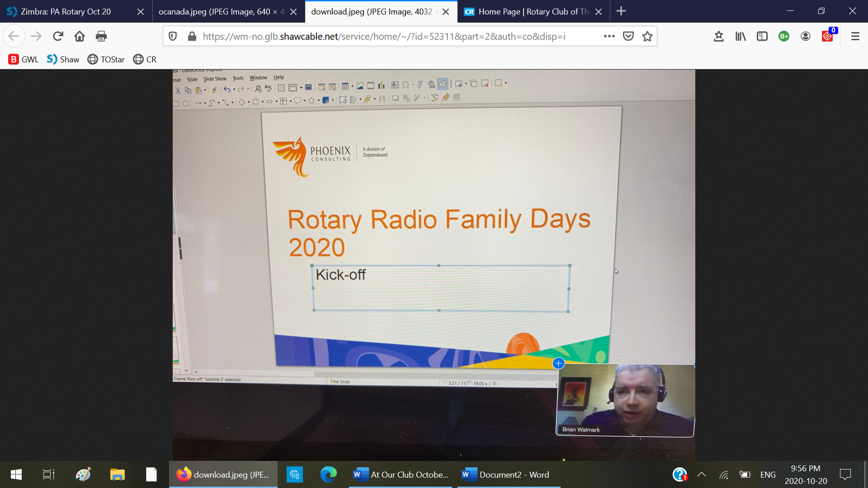Open page actions three-dots menu
This screenshot has width=868, height=488.
pyautogui.click(x=609, y=36)
